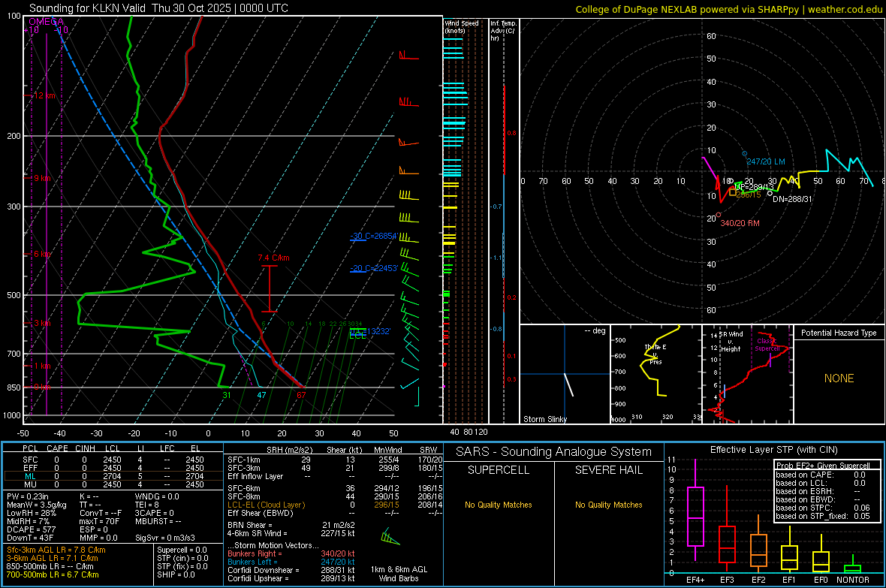Click the 'LowRH = 28%' value
The width and height of the screenshot is (886, 588).
click(x=32, y=514)
